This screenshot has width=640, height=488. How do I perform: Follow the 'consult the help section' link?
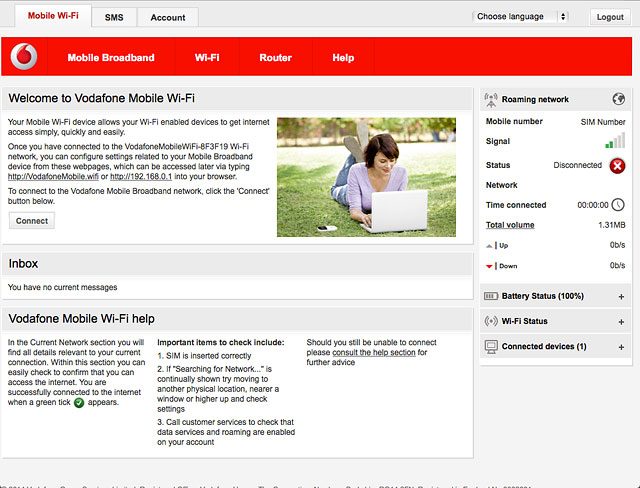click(x=373, y=353)
